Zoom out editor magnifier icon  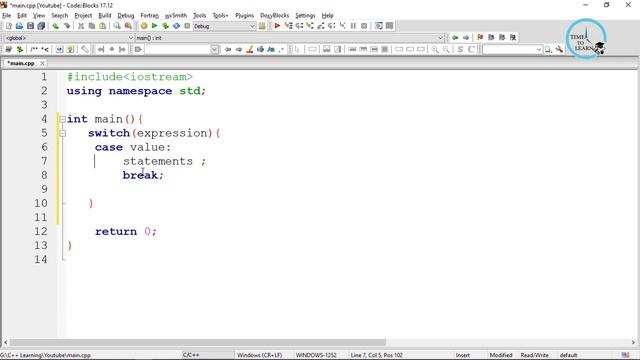[x=446, y=49]
